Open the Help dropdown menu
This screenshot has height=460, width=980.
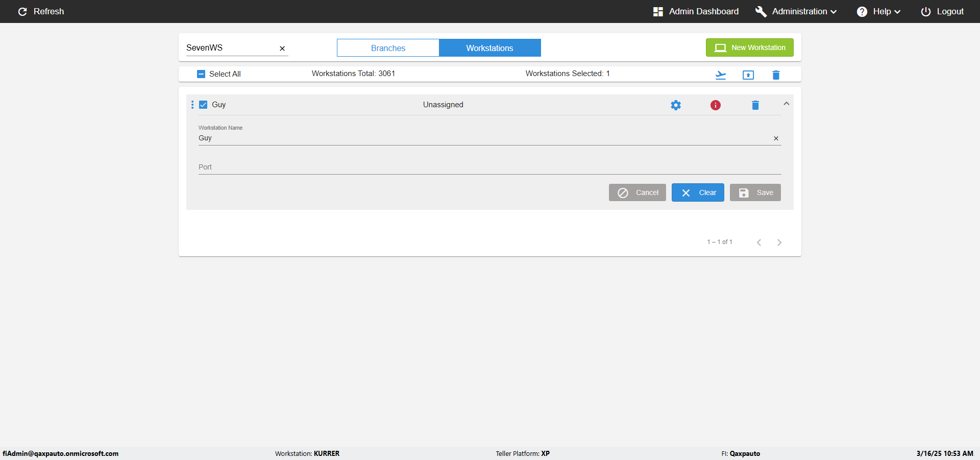pos(878,11)
